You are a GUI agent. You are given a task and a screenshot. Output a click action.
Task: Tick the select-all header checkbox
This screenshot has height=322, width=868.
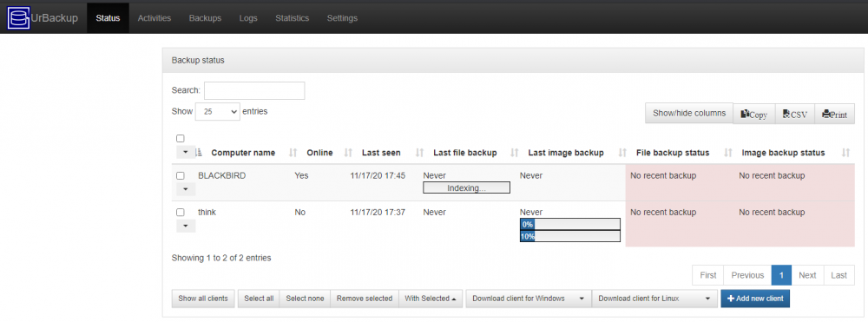(x=180, y=138)
